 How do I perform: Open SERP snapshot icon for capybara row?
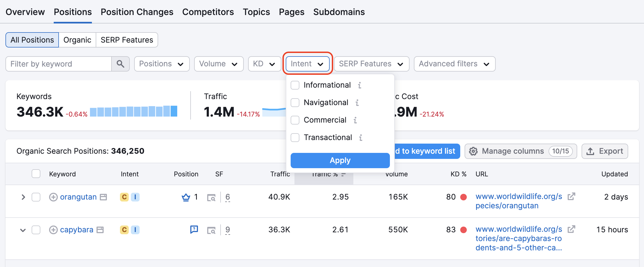pos(211,230)
